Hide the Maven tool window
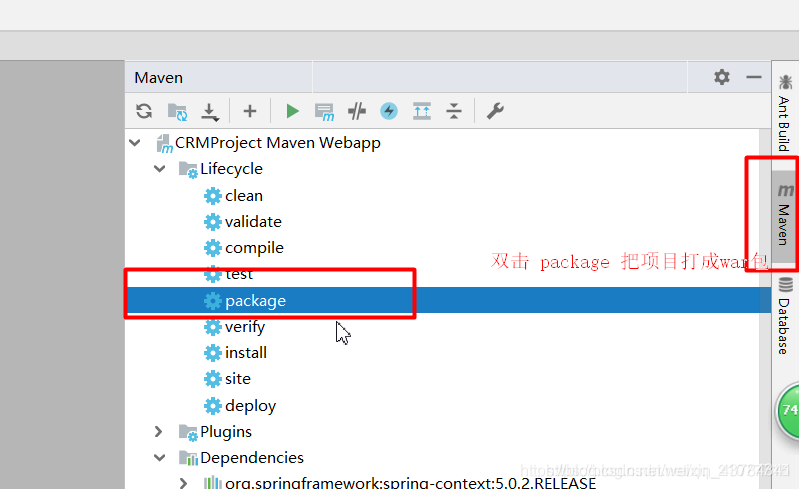Viewport: 799px width, 489px height. (754, 77)
